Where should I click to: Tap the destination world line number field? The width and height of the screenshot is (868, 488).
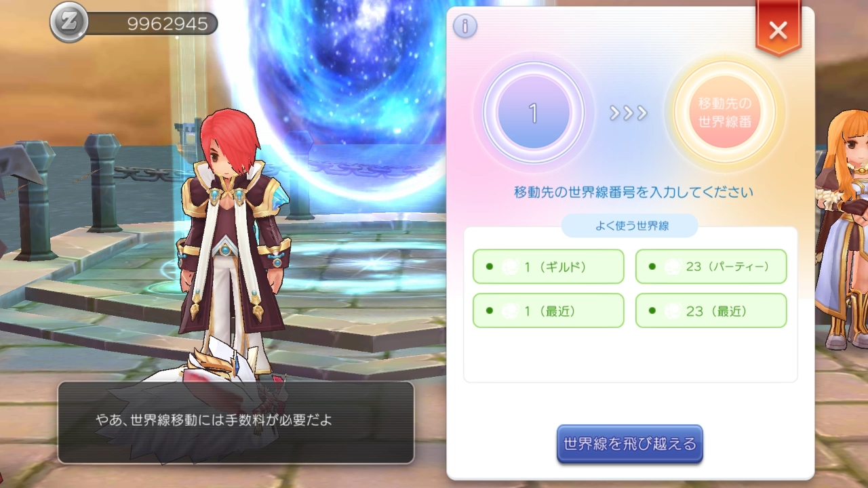[726, 113]
